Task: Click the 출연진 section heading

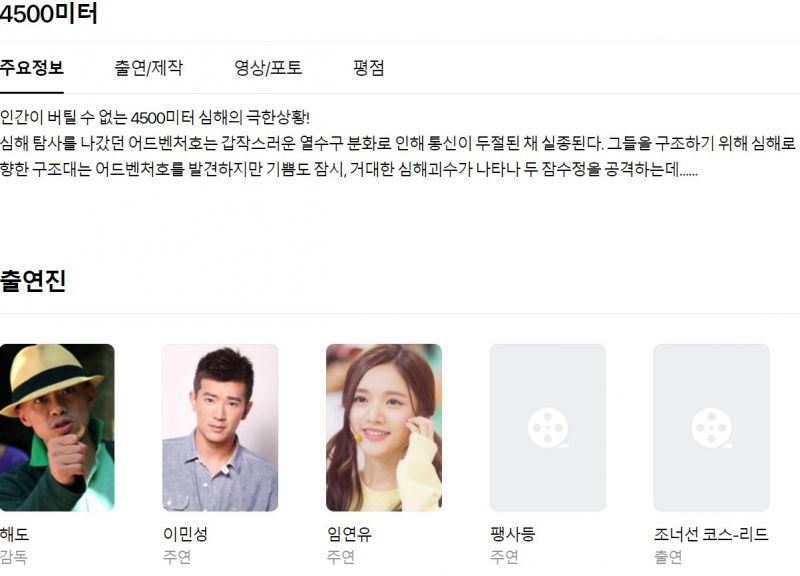Action: tap(33, 280)
